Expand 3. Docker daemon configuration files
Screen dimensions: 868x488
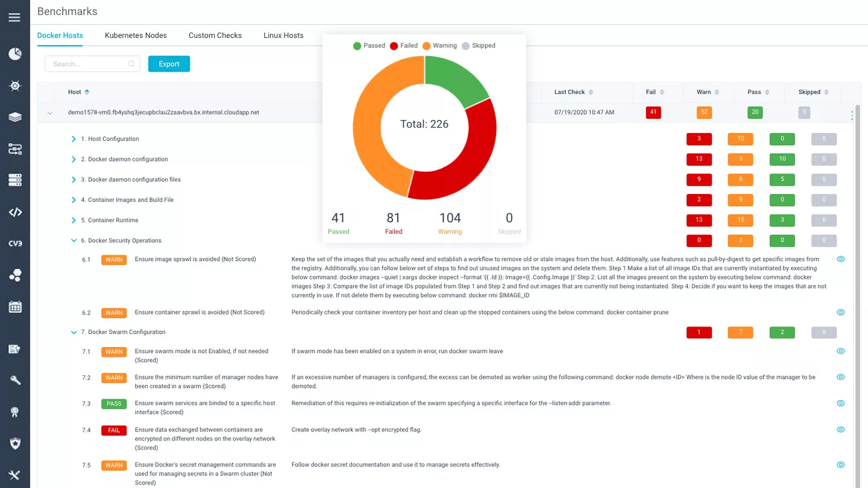point(74,180)
